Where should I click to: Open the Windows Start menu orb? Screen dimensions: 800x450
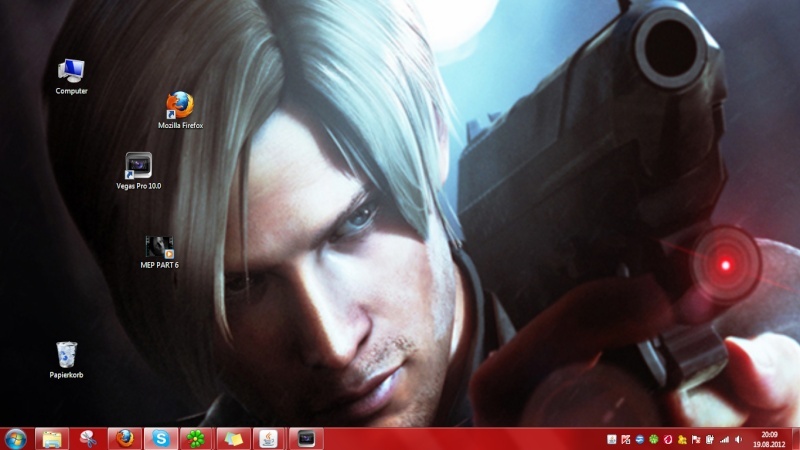[x=15, y=439]
